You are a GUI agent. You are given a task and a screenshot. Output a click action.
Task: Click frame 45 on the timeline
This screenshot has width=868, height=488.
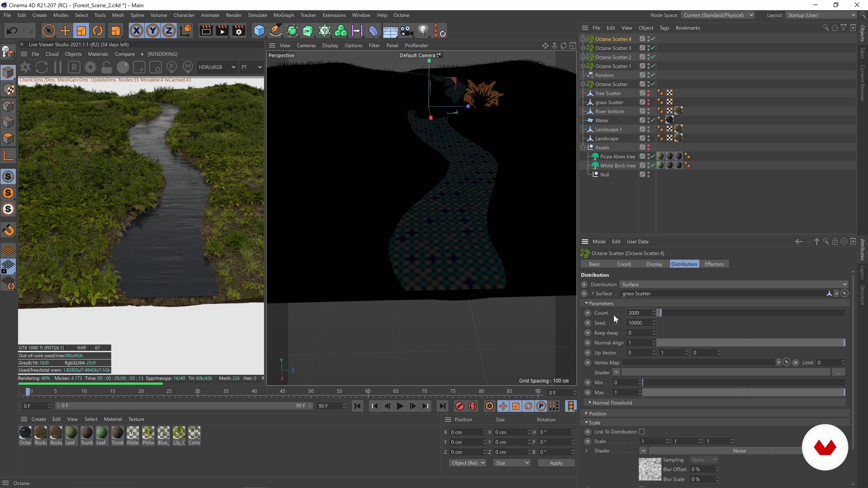282,391
